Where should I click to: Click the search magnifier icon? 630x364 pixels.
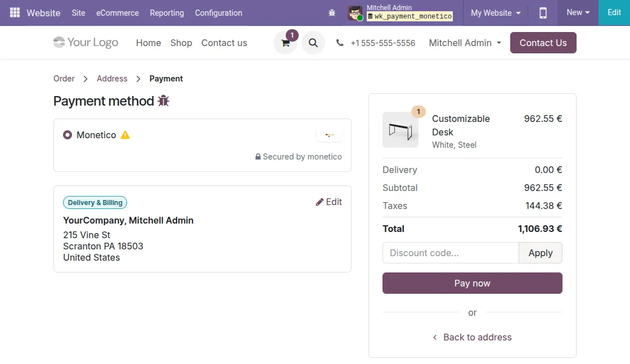(x=313, y=43)
